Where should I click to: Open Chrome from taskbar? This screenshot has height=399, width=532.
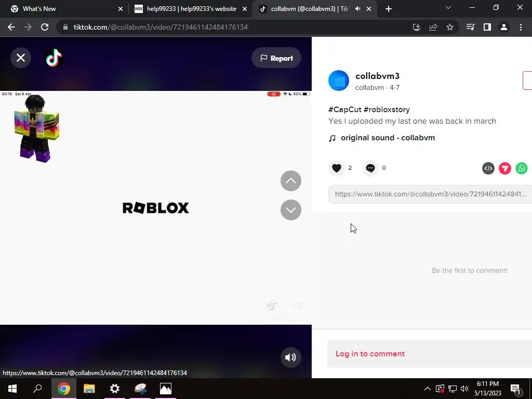click(64, 389)
